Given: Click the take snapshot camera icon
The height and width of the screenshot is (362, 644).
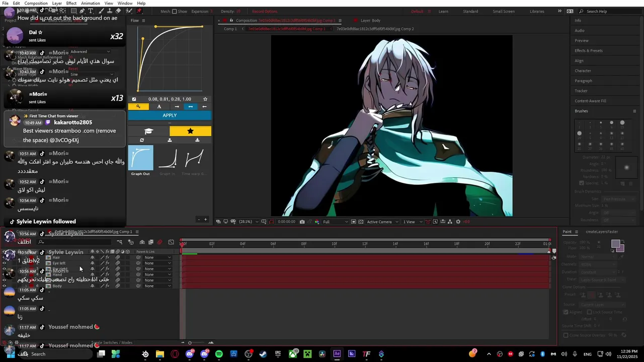Looking at the screenshot, I should tap(302, 222).
